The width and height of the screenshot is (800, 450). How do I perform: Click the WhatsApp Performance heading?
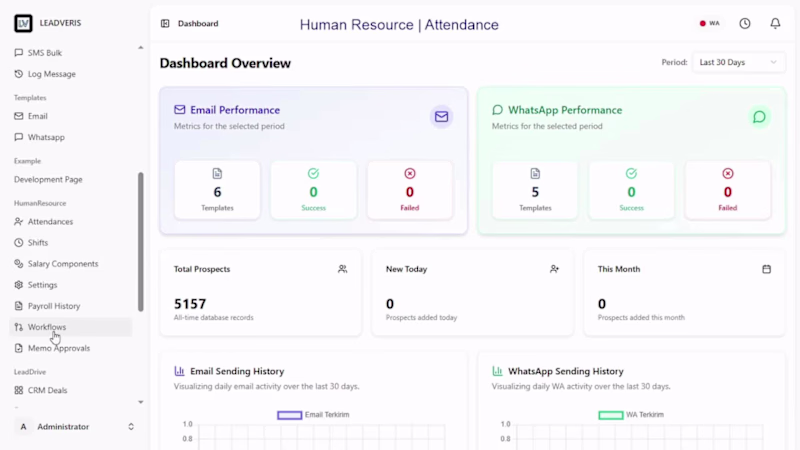click(565, 110)
